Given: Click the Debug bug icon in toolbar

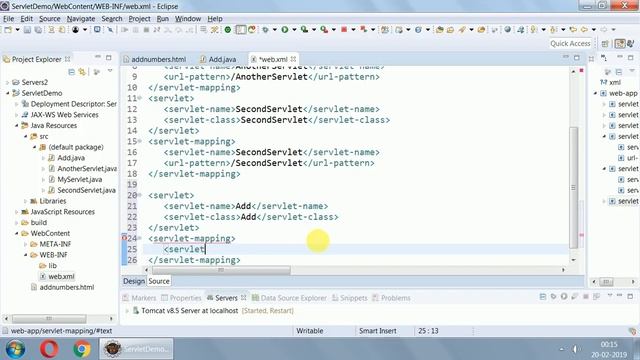Looking at the screenshot, I should pos(265,29).
